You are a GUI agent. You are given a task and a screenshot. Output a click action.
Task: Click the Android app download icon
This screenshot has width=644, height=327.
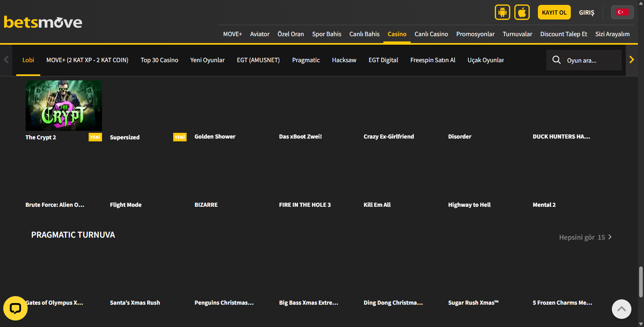point(502,12)
